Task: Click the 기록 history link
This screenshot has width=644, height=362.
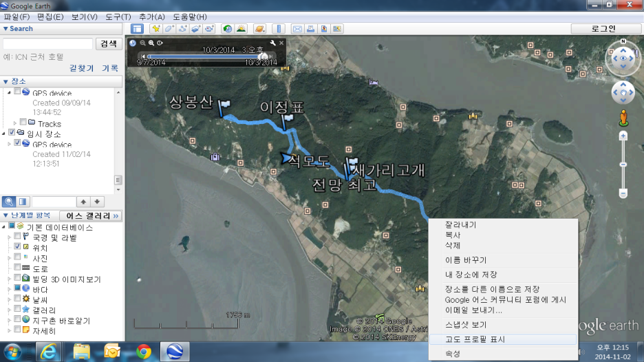Action: 109,68
